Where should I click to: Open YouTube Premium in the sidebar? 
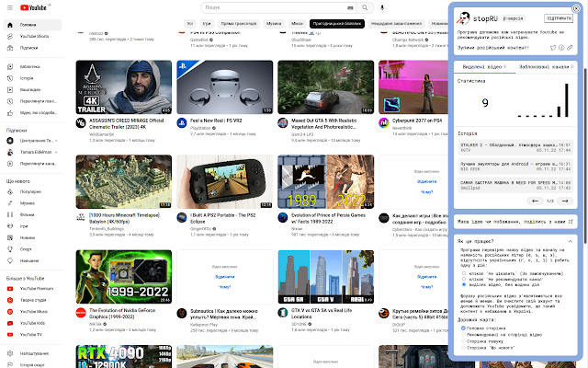[x=32, y=289]
